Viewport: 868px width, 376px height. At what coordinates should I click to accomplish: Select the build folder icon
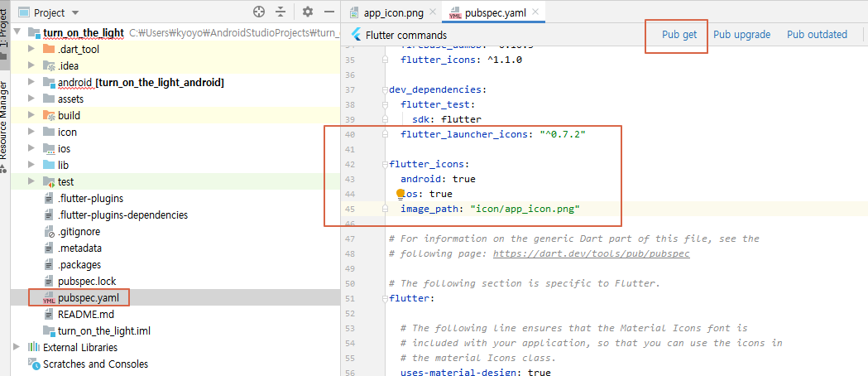[x=48, y=116]
